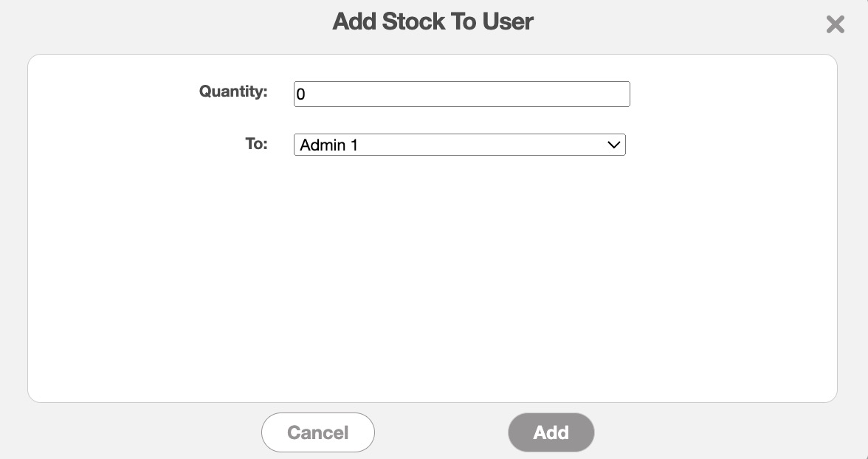Viewport: 868px width, 459px height.
Task: Click the Quantity label
Action: click(232, 92)
